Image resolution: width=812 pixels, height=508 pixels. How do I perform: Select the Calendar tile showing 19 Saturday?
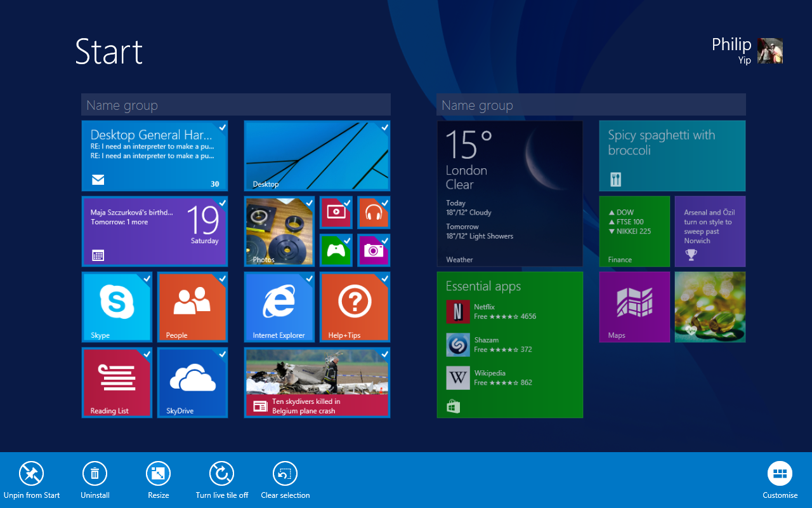pyautogui.click(x=155, y=232)
